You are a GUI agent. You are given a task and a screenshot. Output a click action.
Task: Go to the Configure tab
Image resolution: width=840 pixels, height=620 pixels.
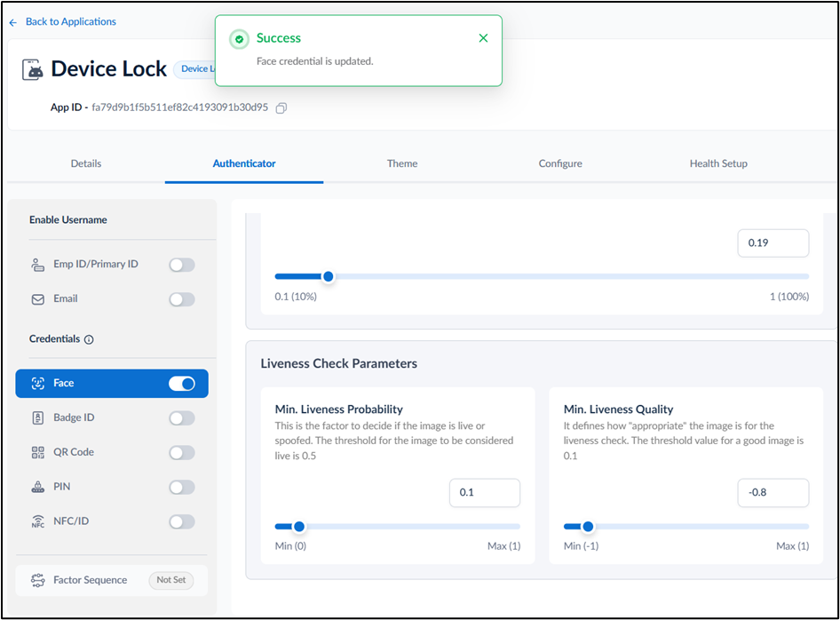[x=560, y=163]
